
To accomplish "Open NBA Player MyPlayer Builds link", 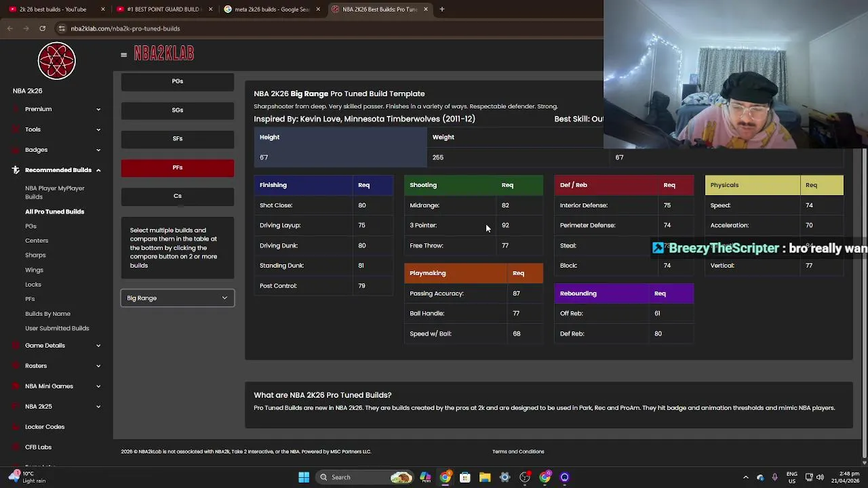I will [55, 192].
